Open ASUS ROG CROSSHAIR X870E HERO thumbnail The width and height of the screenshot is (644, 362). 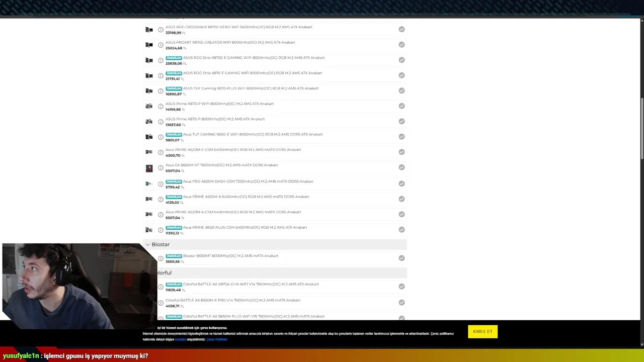(x=149, y=30)
